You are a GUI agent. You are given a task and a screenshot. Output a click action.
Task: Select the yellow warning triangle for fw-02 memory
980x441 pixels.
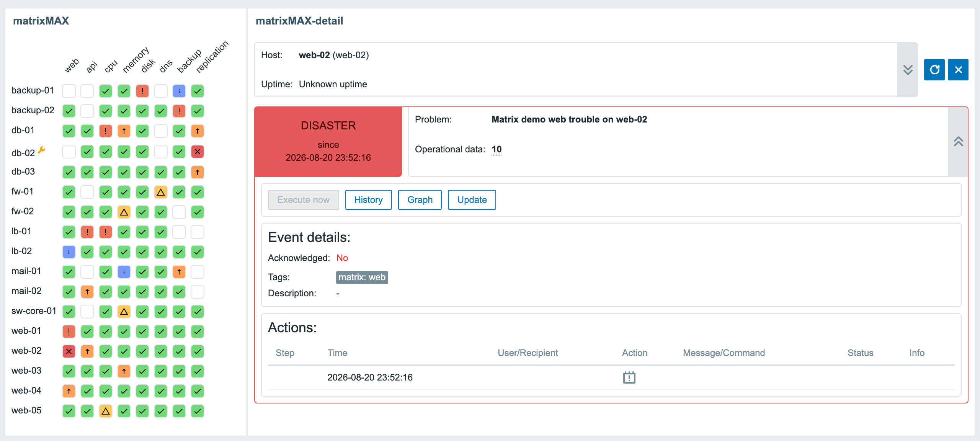tap(124, 212)
